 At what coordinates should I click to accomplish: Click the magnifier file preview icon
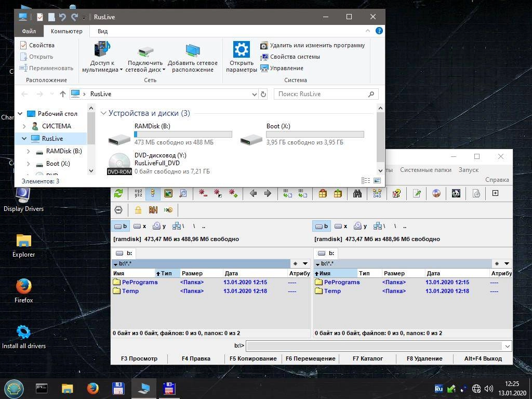pyautogui.click(x=183, y=193)
